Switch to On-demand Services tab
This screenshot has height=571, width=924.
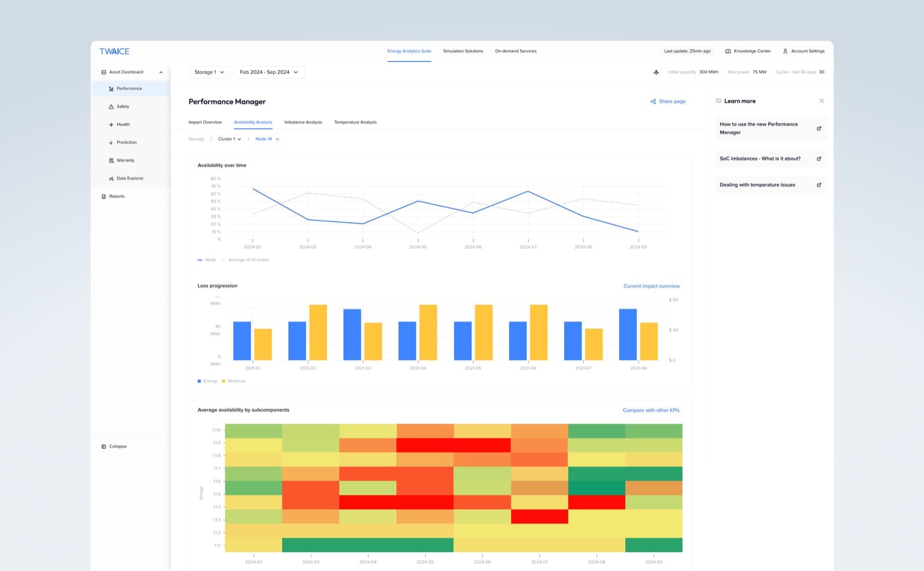[x=516, y=51]
